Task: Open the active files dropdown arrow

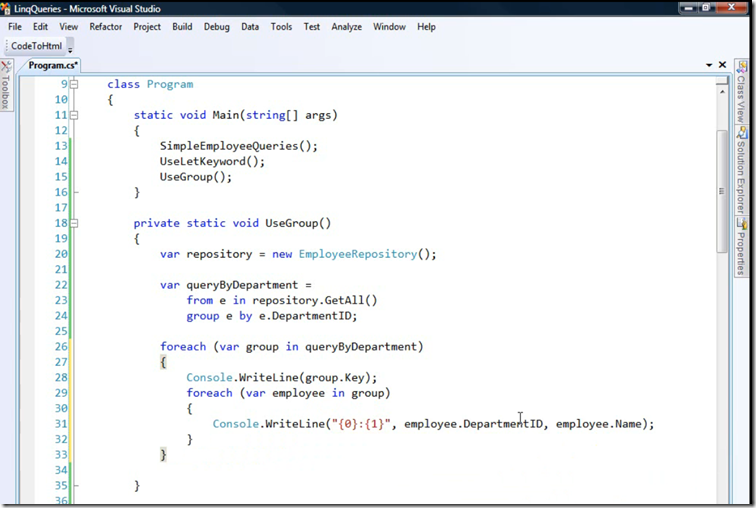Action: point(709,65)
